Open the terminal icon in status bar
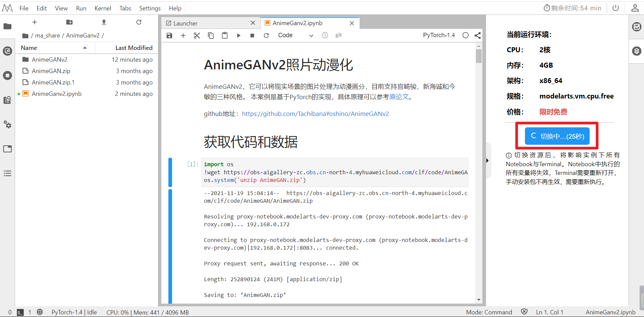644x317 pixels. click(x=20, y=312)
